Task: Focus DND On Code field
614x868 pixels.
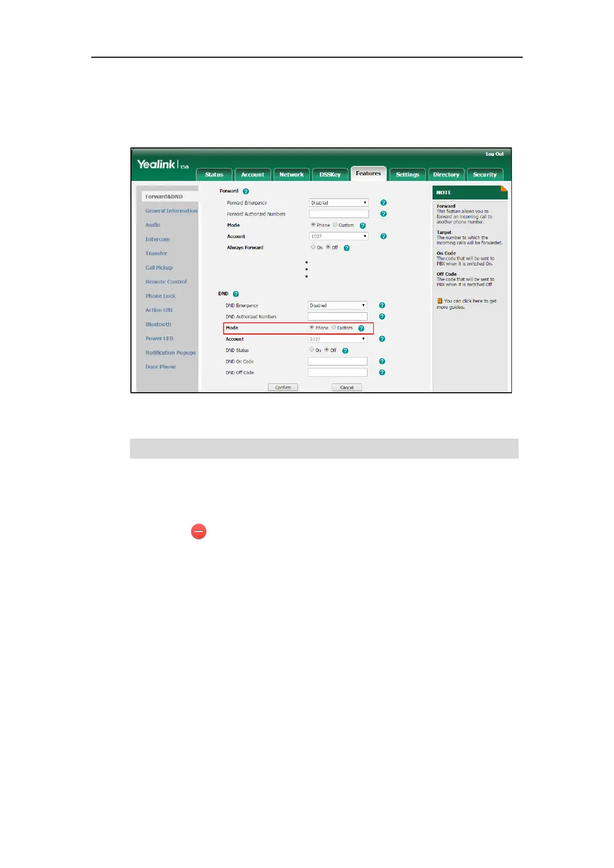Action: click(x=338, y=361)
